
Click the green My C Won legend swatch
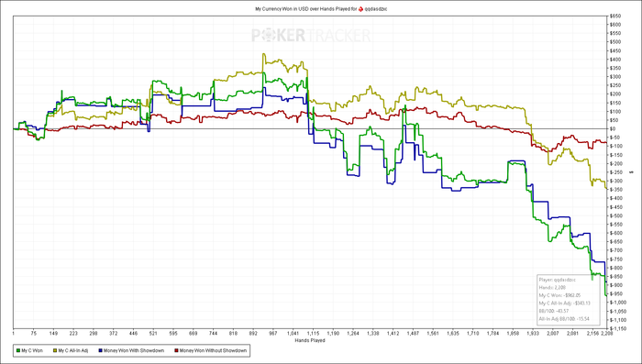pyautogui.click(x=17, y=350)
